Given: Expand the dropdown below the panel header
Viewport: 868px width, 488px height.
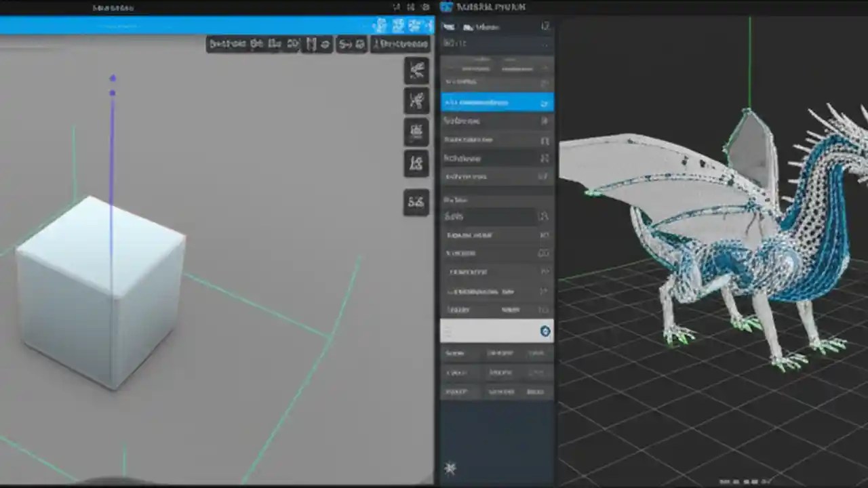Looking at the screenshot, I should click(497, 43).
